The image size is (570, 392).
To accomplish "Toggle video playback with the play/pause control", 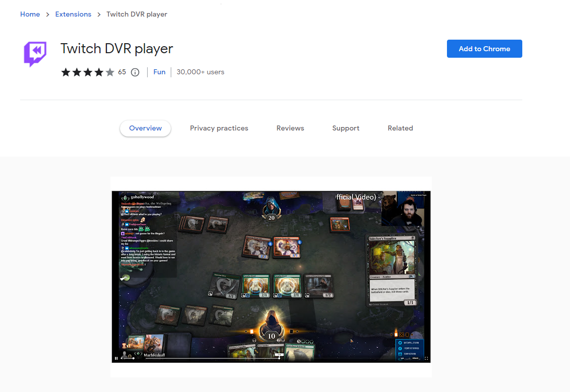I will [x=116, y=358].
